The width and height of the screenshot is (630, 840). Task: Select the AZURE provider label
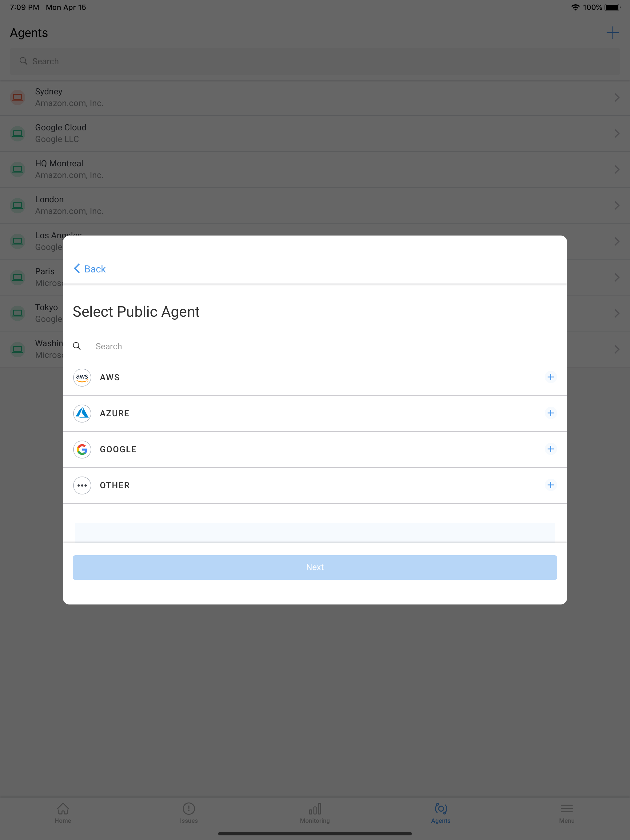(114, 414)
